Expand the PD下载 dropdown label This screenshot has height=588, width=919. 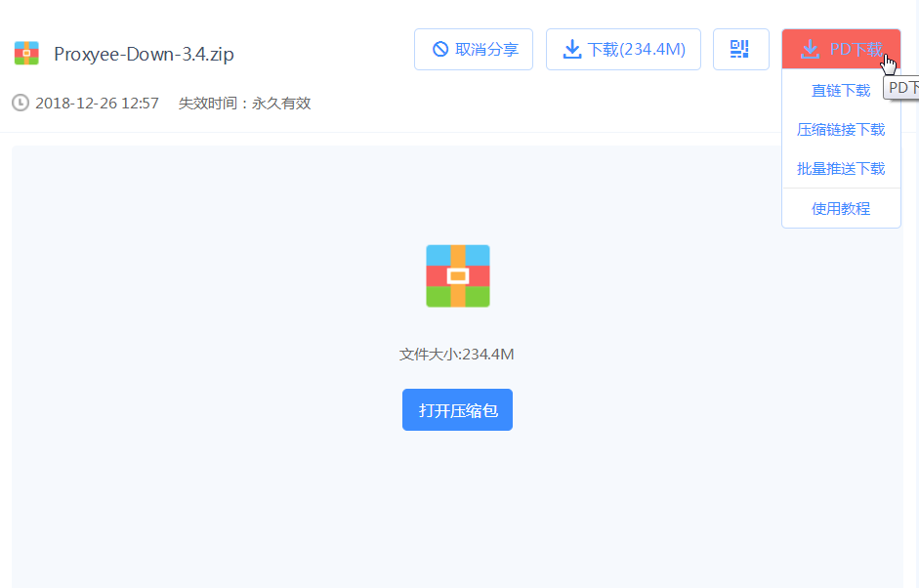click(854, 49)
